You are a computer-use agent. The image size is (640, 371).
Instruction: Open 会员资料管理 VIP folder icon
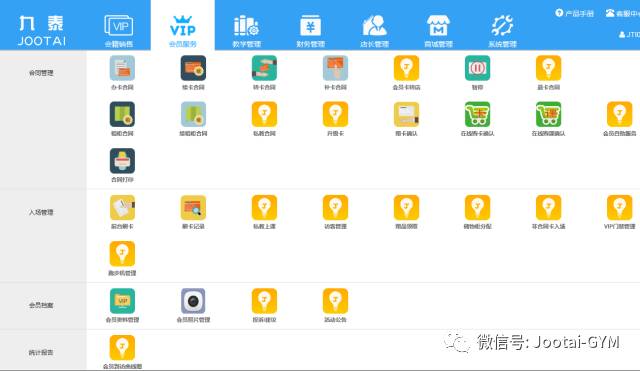pos(122,301)
